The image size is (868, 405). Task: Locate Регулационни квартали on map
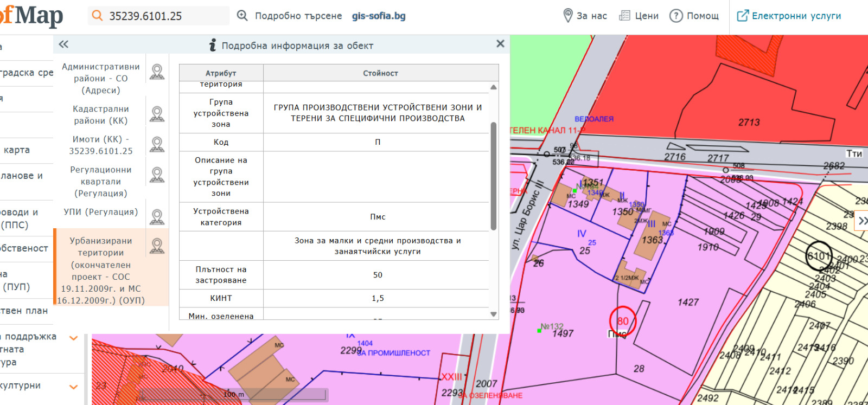coord(157,175)
